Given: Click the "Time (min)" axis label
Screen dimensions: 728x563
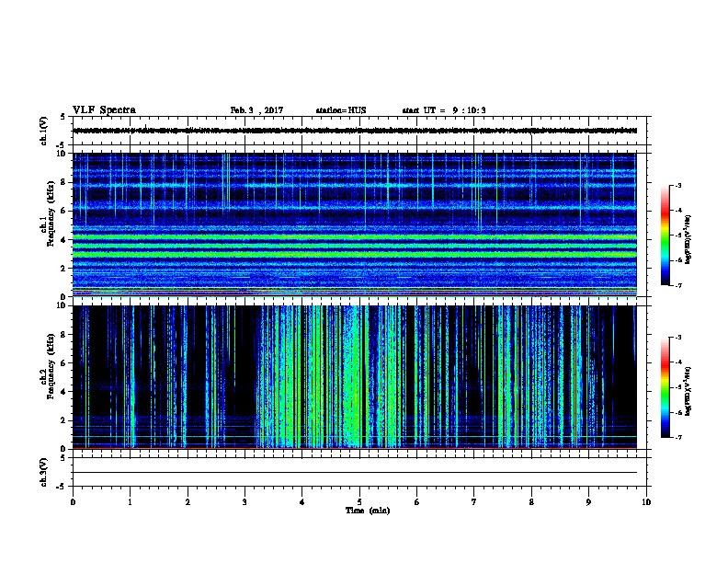Looking at the screenshot, I should [x=368, y=511].
